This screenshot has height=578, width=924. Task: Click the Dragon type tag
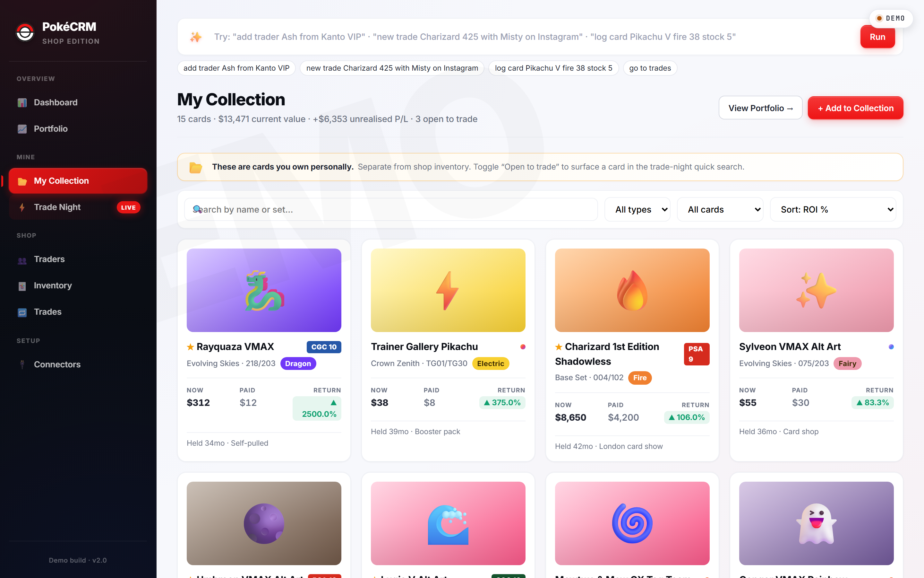tap(298, 363)
